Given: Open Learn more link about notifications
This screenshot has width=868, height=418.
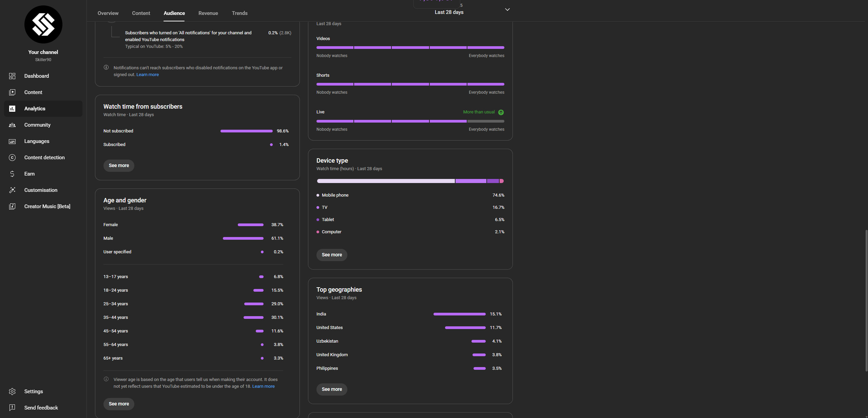Looking at the screenshot, I should [148, 75].
